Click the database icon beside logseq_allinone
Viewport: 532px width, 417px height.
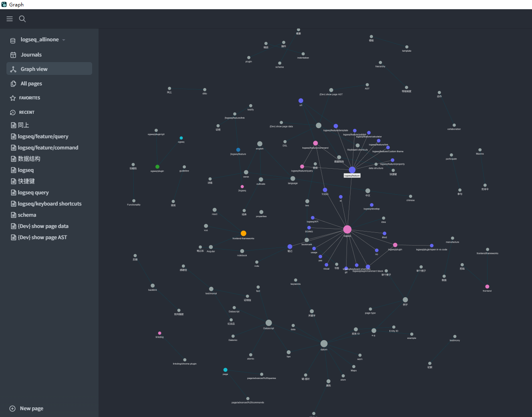[13, 40]
